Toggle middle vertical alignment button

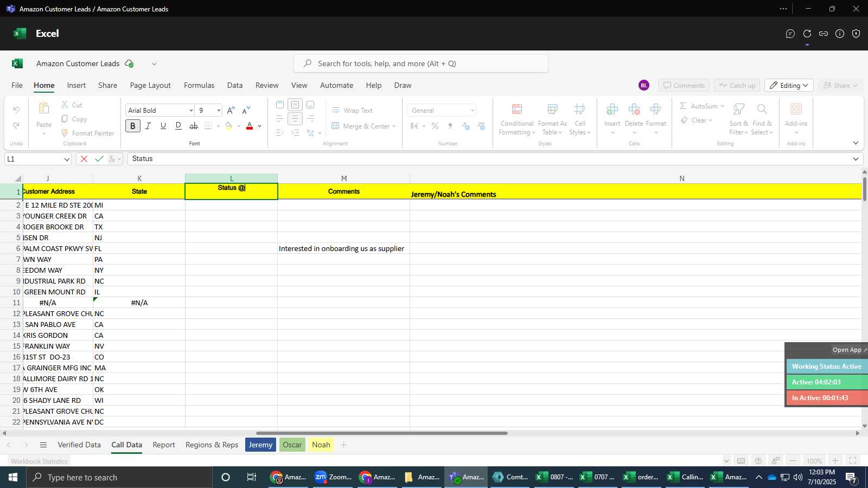click(x=295, y=105)
